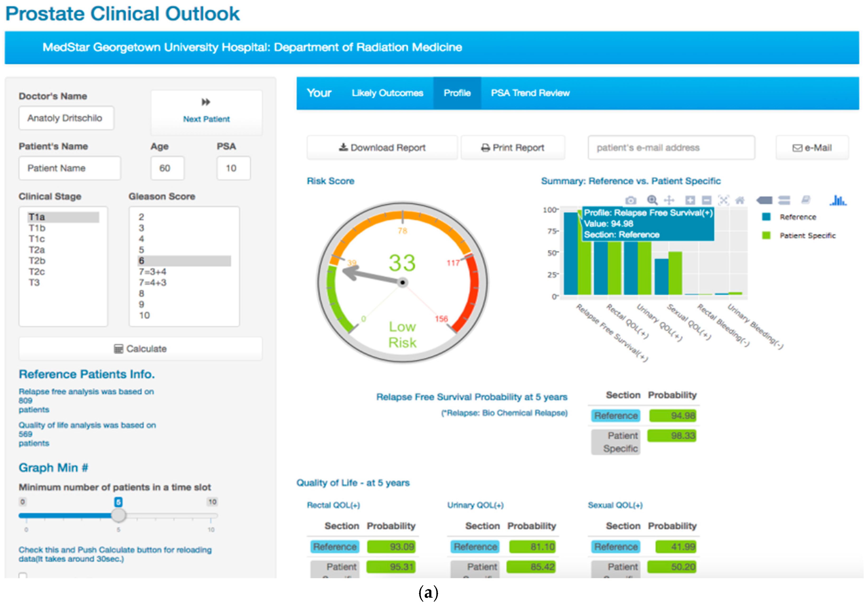
Task: Click the Calculate button
Action: pyautogui.click(x=140, y=348)
